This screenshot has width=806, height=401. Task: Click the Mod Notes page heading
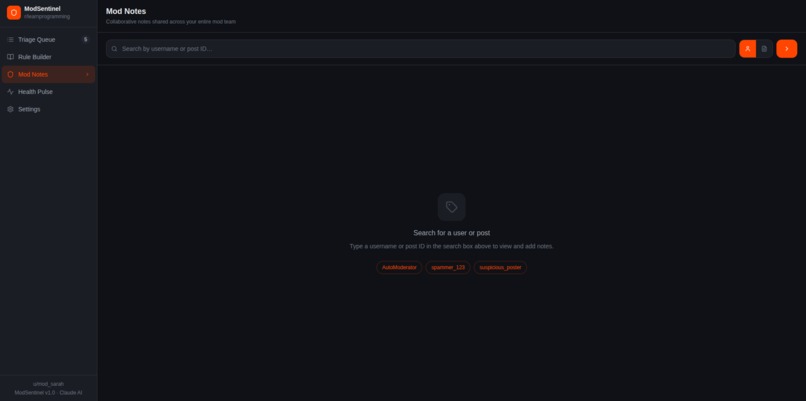click(126, 11)
